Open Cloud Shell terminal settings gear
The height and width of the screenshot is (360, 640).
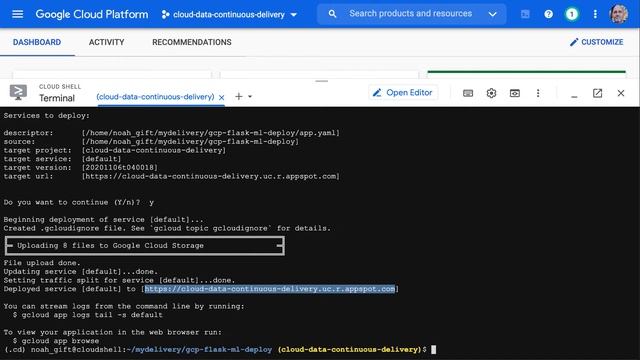(x=491, y=93)
